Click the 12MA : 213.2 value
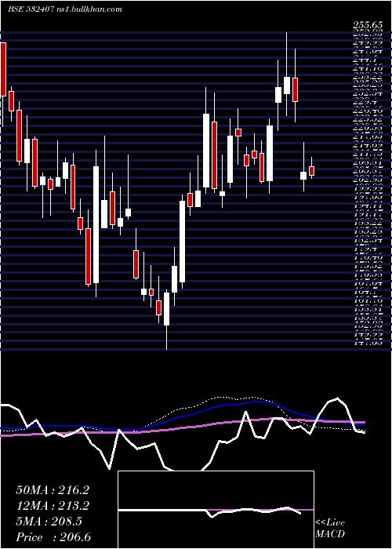392x549 pixels. click(53, 506)
